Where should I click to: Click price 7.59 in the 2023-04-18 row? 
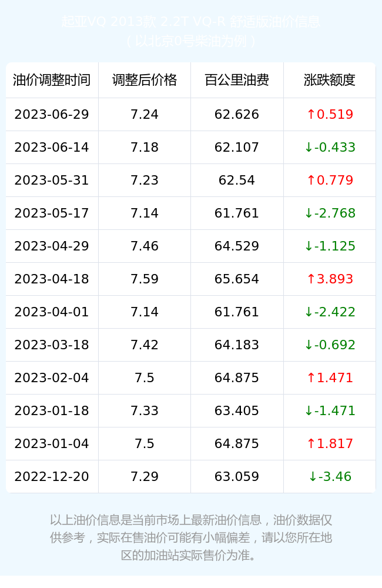145,279
